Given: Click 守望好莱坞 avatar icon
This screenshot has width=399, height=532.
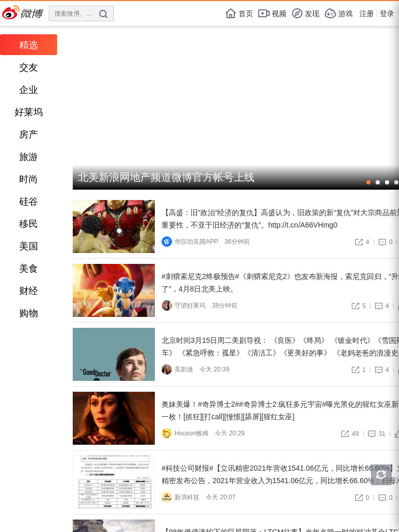Looking at the screenshot, I should click(167, 305).
